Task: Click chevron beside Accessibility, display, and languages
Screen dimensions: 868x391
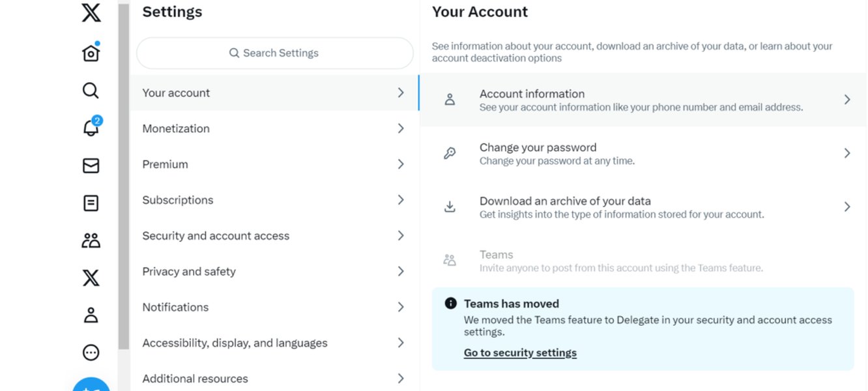Action: click(x=401, y=343)
